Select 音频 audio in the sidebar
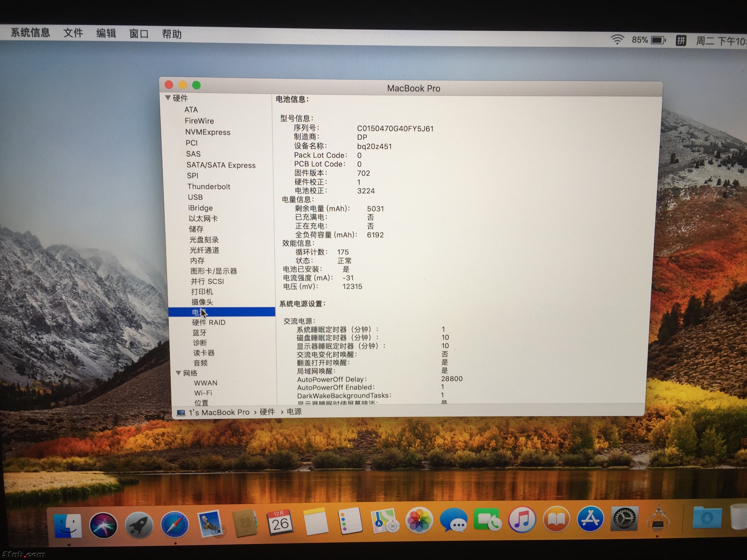 [x=200, y=363]
